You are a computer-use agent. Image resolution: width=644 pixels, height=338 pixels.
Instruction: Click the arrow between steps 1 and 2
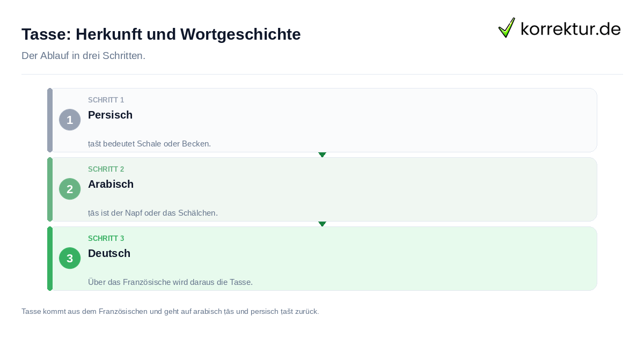click(322, 155)
